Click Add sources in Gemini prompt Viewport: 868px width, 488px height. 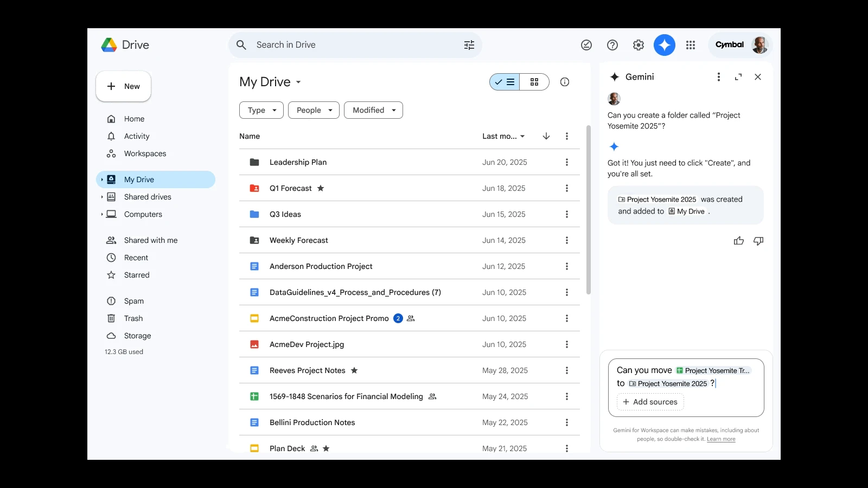(650, 402)
